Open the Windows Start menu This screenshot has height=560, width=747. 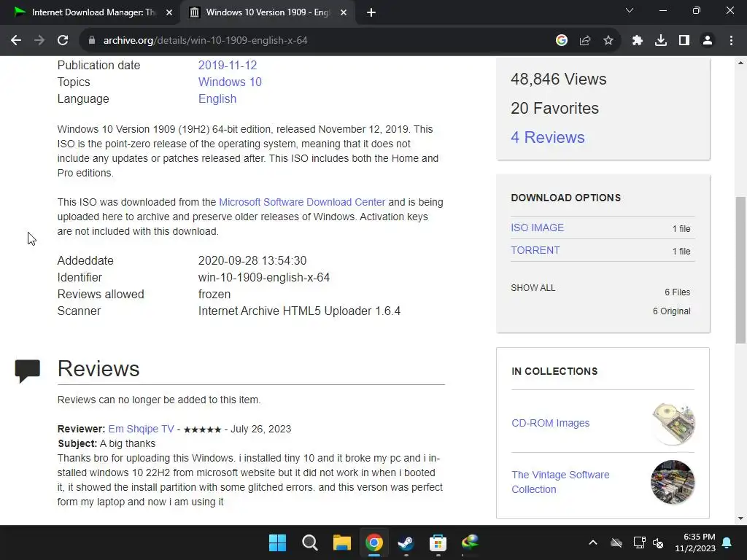click(277, 542)
